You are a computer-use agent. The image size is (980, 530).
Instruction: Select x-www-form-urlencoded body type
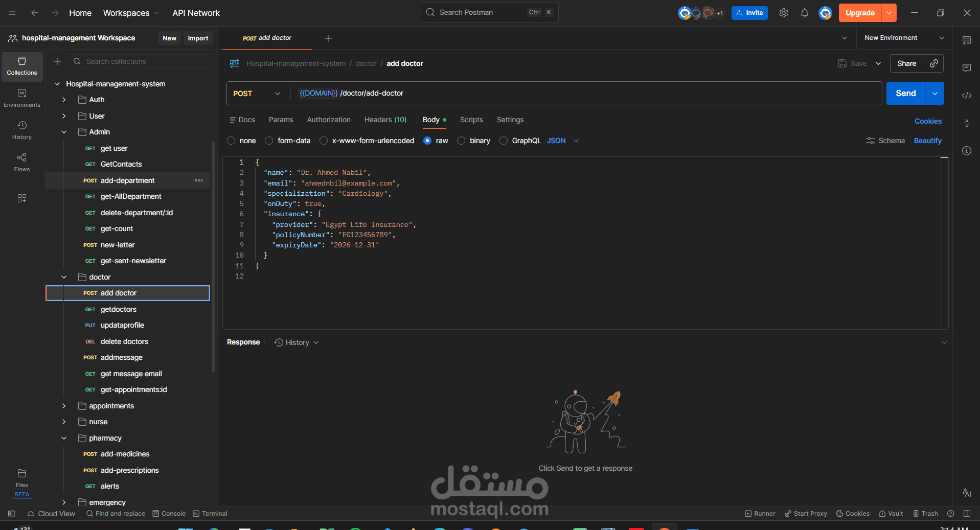324,141
